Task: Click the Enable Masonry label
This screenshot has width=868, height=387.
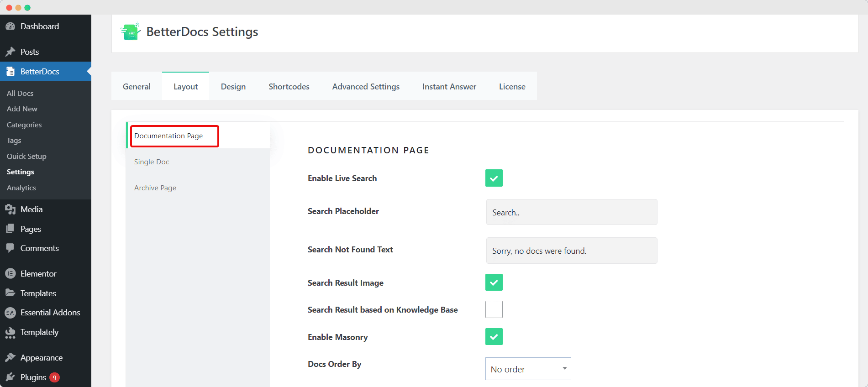Action: pos(338,337)
